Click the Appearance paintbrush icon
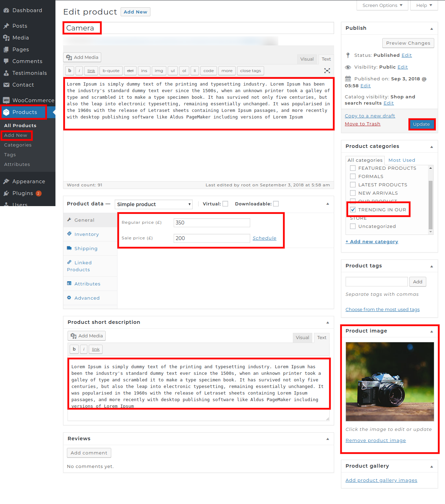445x504 pixels. click(x=6, y=182)
